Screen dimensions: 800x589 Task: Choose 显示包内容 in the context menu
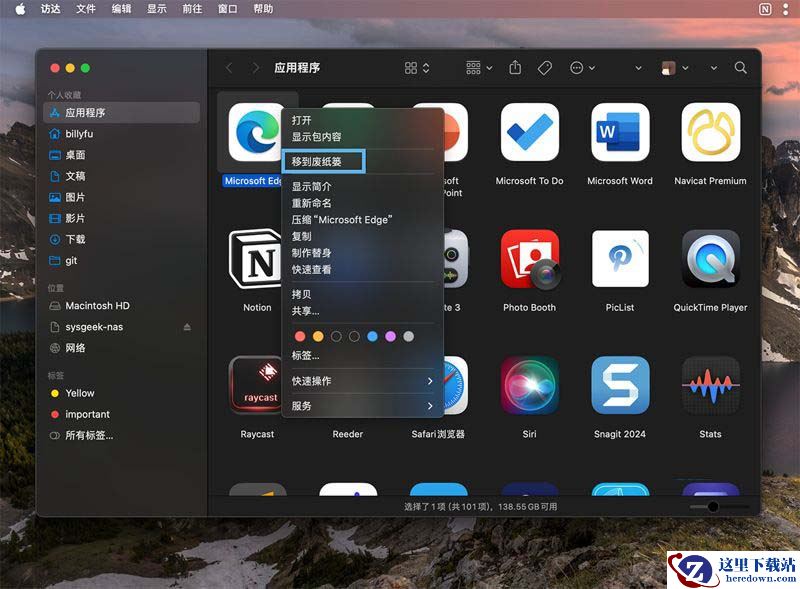click(x=362, y=137)
